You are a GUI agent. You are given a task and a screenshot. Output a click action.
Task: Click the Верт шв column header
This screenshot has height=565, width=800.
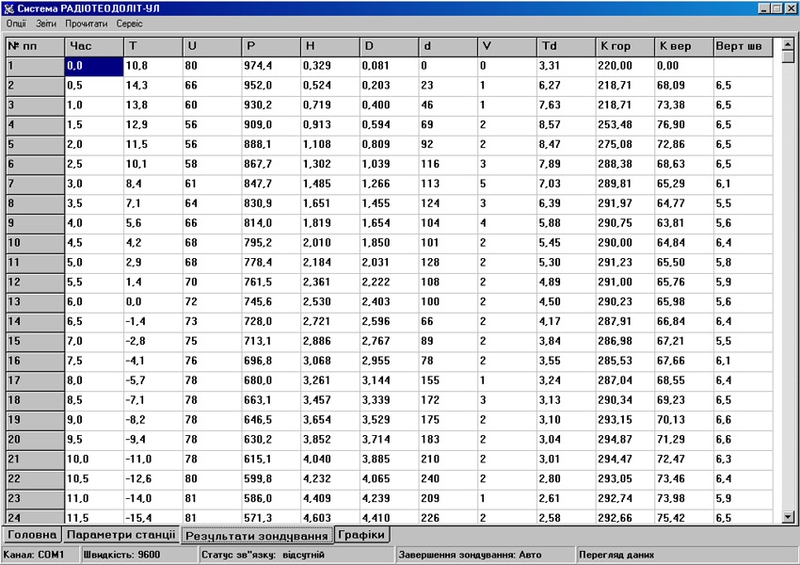click(x=743, y=46)
